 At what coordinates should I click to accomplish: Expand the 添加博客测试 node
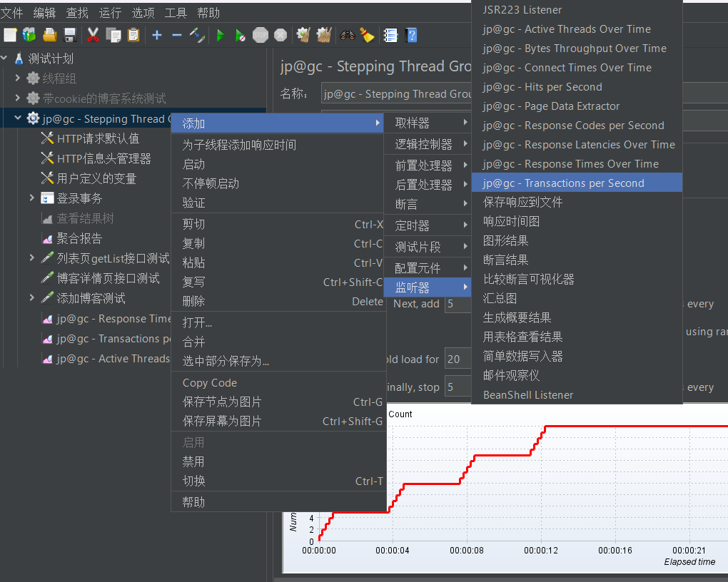[x=31, y=298]
